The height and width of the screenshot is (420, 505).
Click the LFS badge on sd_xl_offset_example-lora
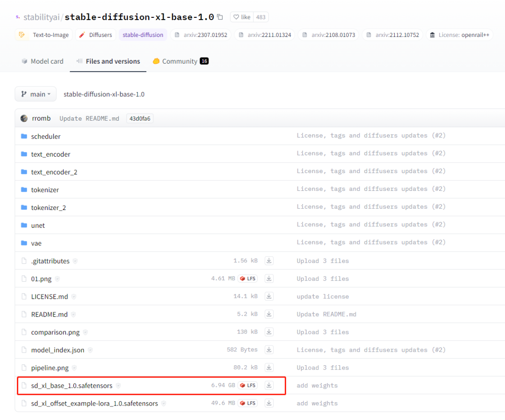[248, 403]
